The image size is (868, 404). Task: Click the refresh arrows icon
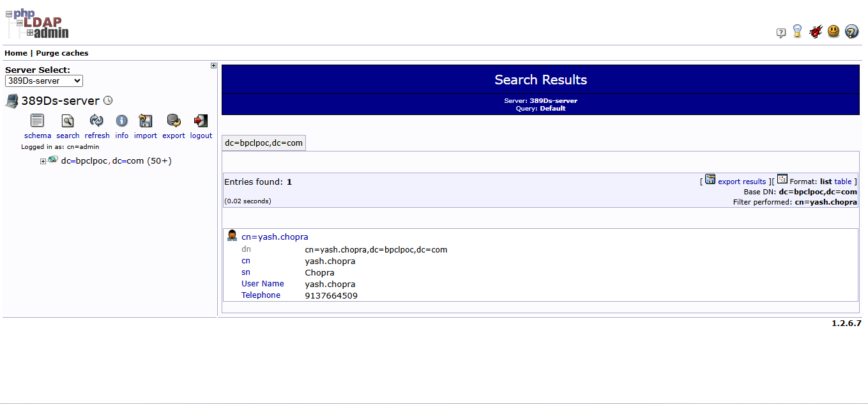pos(96,120)
